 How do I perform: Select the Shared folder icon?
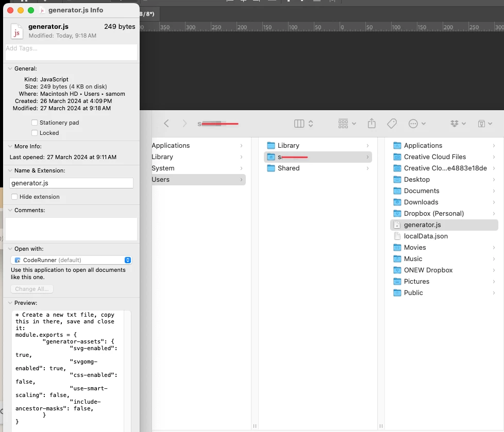pos(271,168)
